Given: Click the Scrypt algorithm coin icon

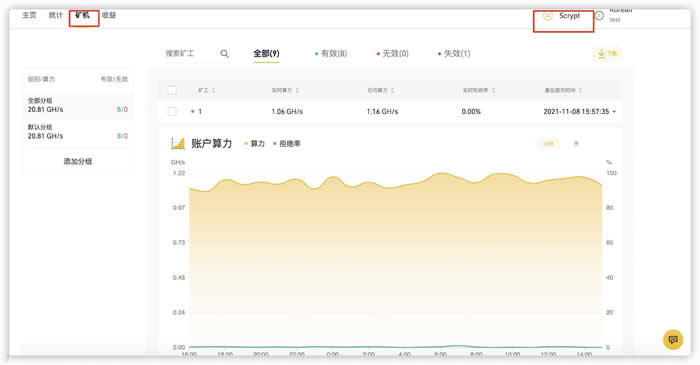Looking at the screenshot, I should (548, 16).
